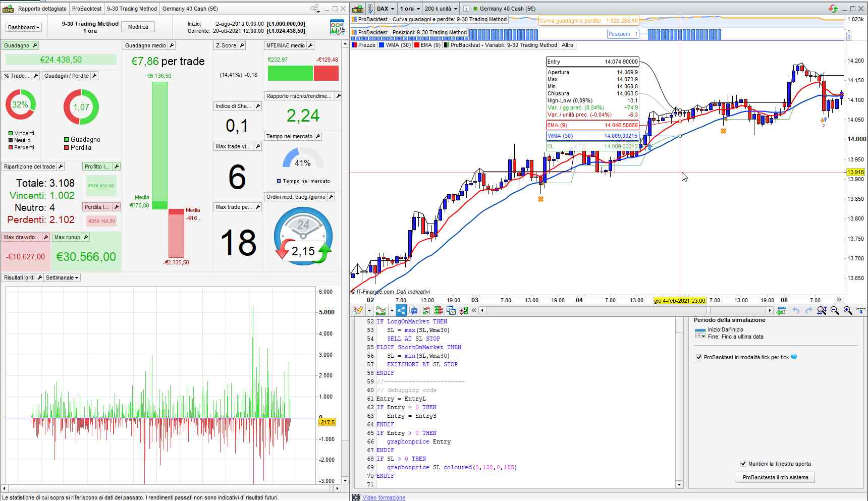Image resolution: width=868 pixels, height=501 pixels.
Task: Click the Totale: 3.108 trade count text
Action: 45,183
